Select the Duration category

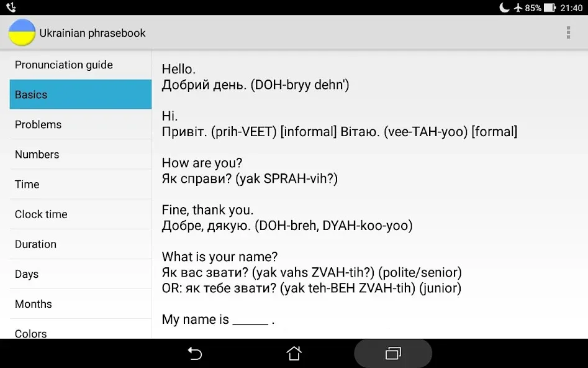81,244
